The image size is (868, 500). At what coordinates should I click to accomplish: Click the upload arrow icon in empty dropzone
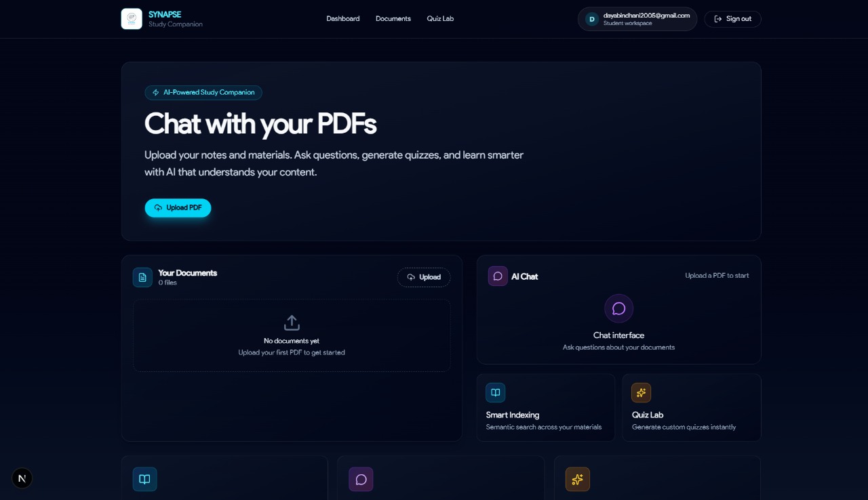click(292, 322)
